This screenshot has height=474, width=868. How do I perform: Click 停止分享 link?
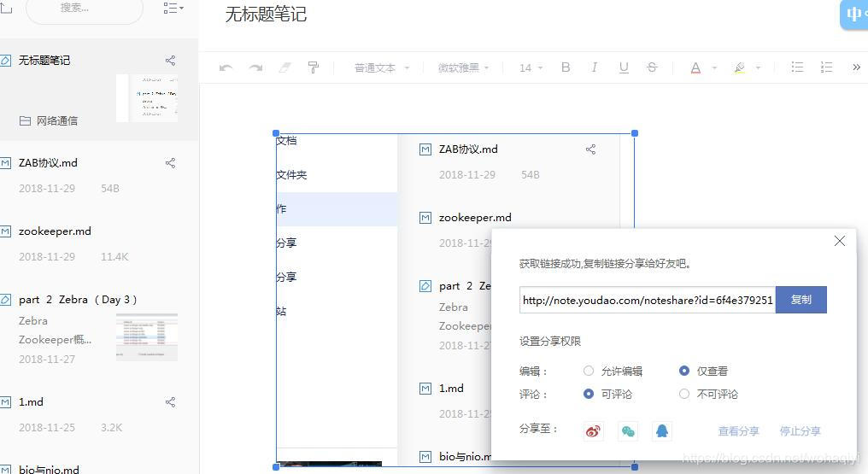800,430
